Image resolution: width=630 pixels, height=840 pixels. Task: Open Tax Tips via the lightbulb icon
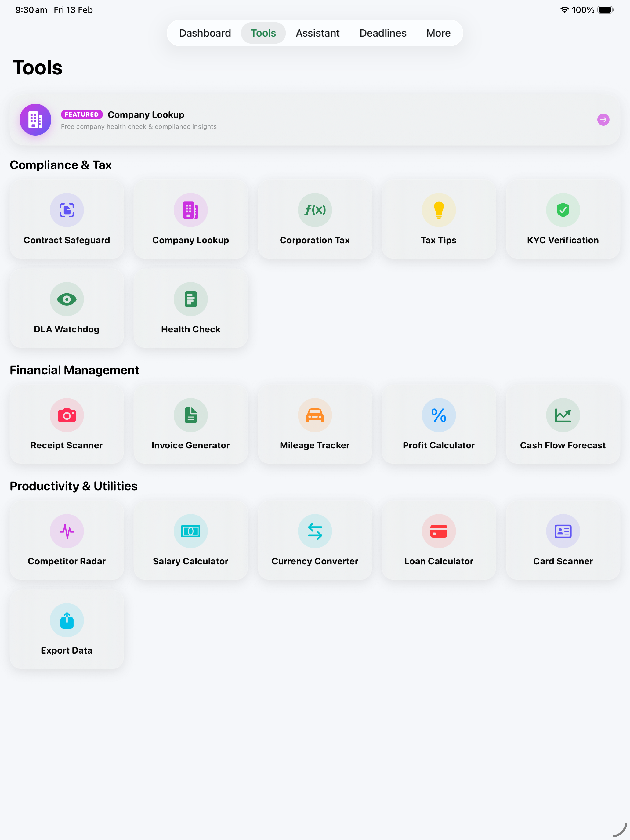pos(439,210)
